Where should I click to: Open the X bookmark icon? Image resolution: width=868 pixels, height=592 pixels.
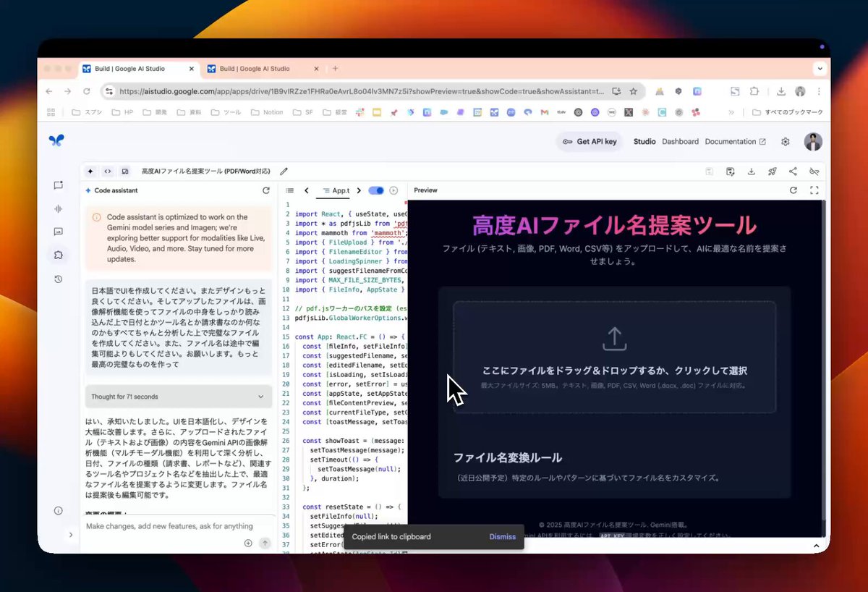tap(629, 112)
